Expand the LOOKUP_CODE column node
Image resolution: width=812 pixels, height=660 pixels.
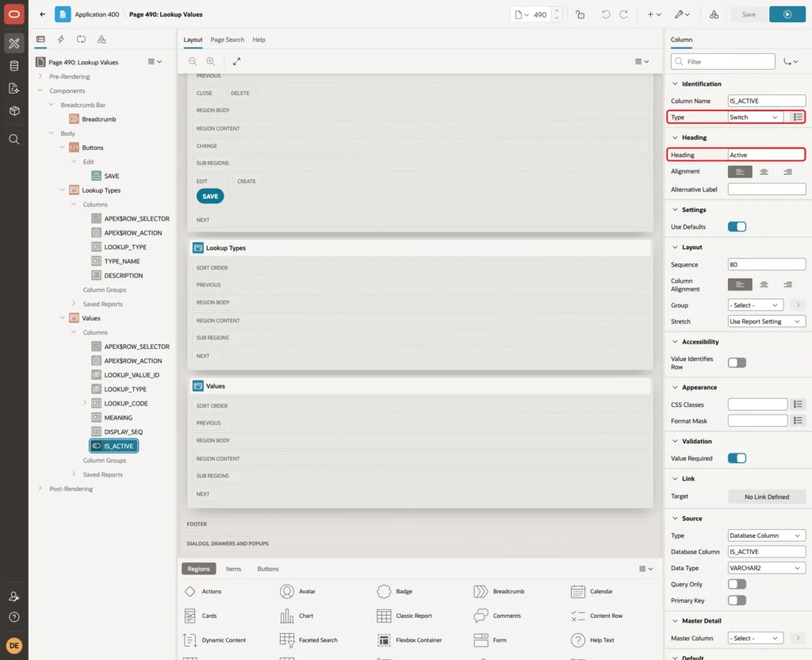pyautogui.click(x=85, y=403)
